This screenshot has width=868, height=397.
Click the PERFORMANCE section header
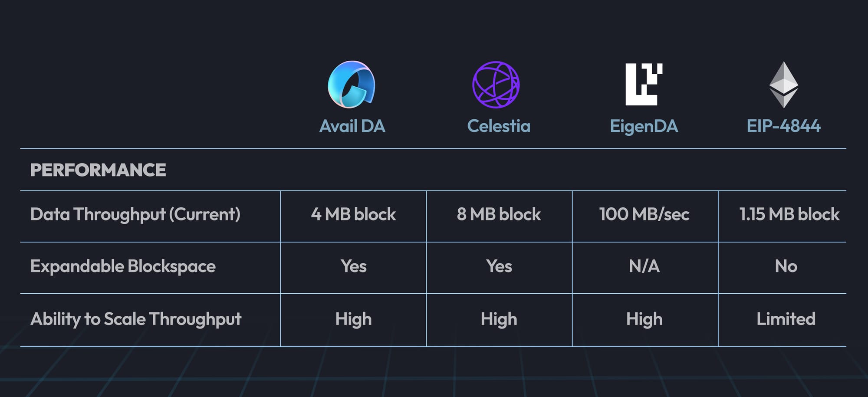[x=98, y=170]
